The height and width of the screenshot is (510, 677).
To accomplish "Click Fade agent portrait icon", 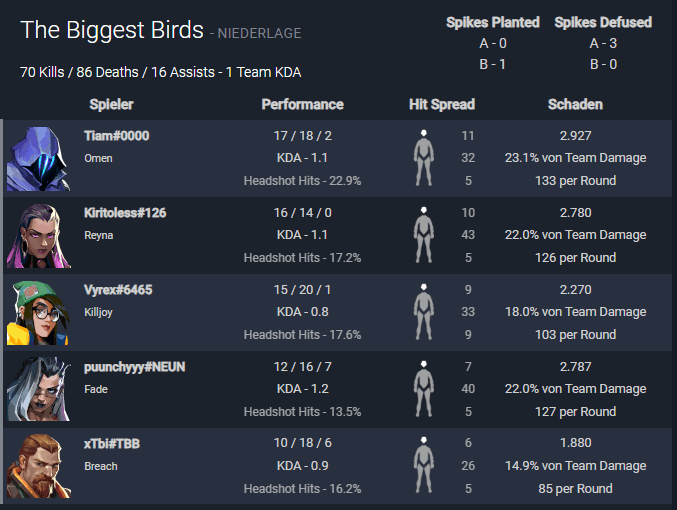I will pyautogui.click(x=39, y=389).
